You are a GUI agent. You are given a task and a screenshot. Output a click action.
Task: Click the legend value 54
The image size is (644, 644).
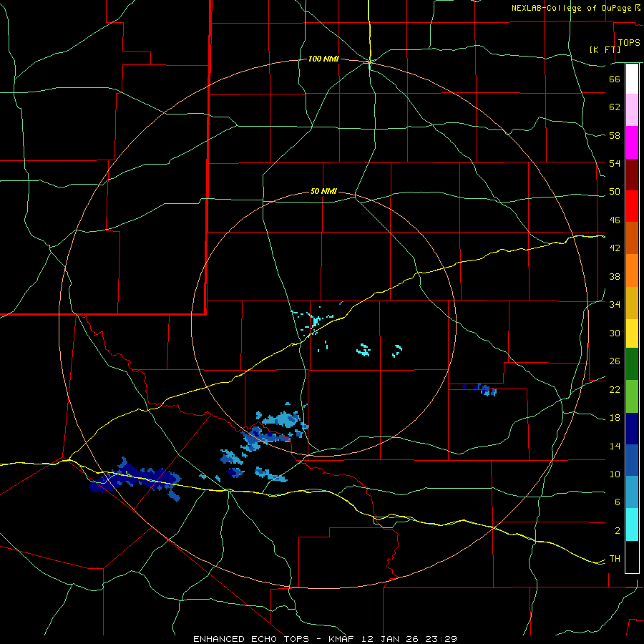pos(615,163)
